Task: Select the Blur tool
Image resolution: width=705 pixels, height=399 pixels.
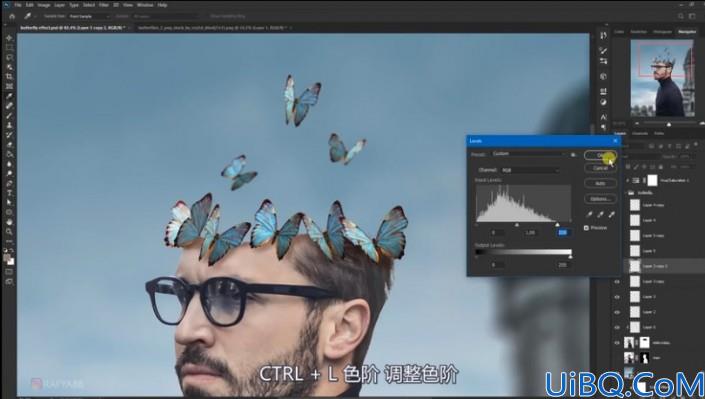Action: point(9,164)
